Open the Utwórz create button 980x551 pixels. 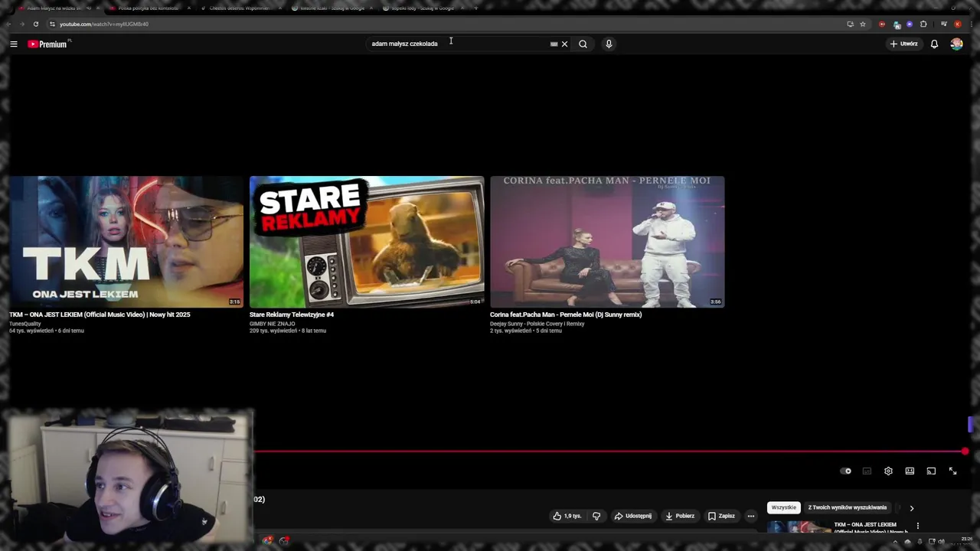point(903,44)
